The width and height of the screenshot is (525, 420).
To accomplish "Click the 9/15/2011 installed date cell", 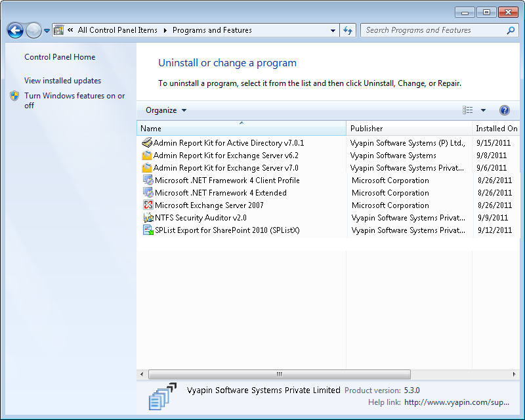I will 493,143.
